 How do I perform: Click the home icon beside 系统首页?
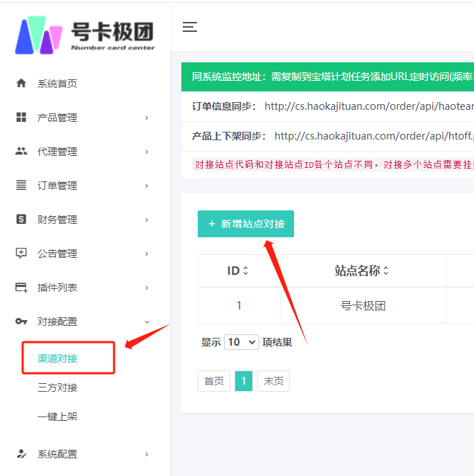pos(21,84)
